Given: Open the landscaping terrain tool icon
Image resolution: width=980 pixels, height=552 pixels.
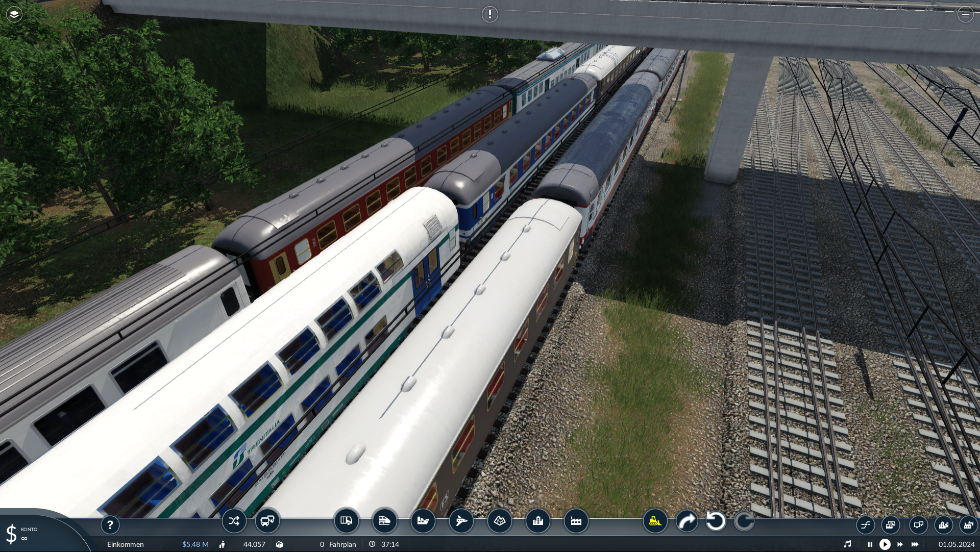Looking at the screenshot, I should click(500, 521).
